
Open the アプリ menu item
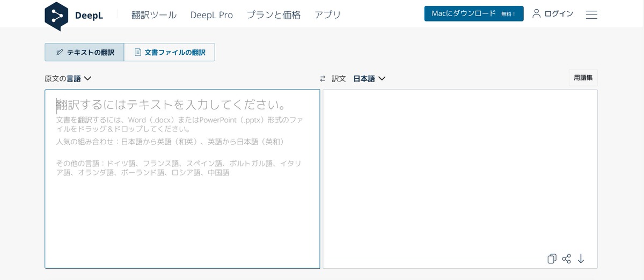(327, 15)
